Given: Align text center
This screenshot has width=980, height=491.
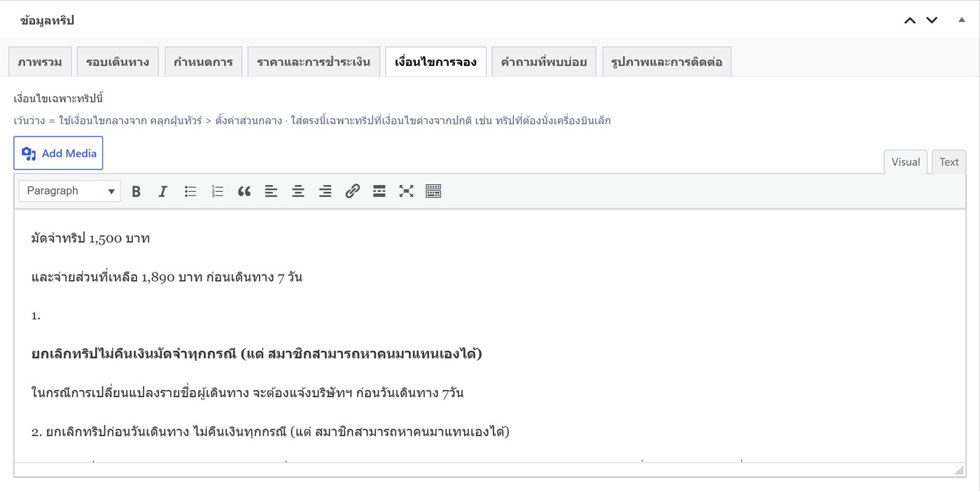Looking at the screenshot, I should (x=298, y=191).
